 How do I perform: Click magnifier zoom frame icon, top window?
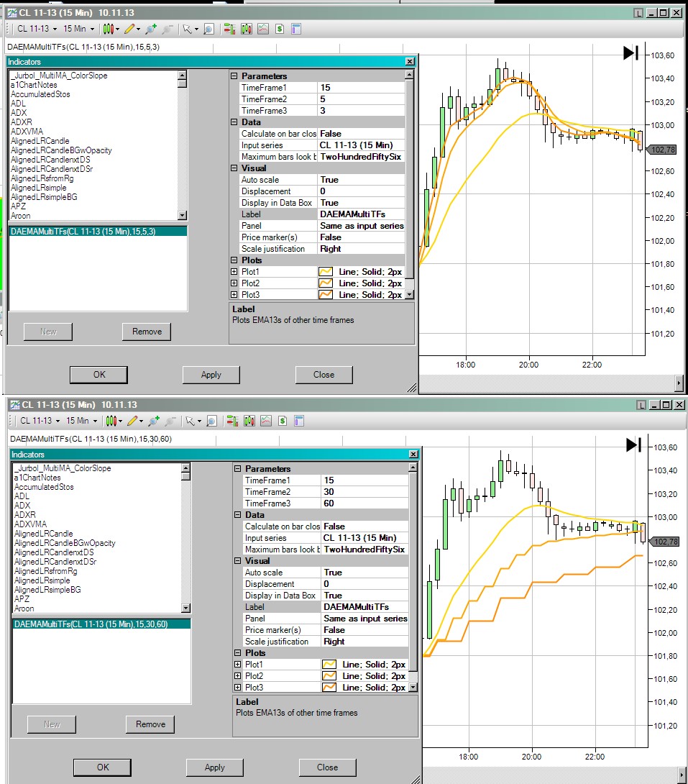pos(209,29)
